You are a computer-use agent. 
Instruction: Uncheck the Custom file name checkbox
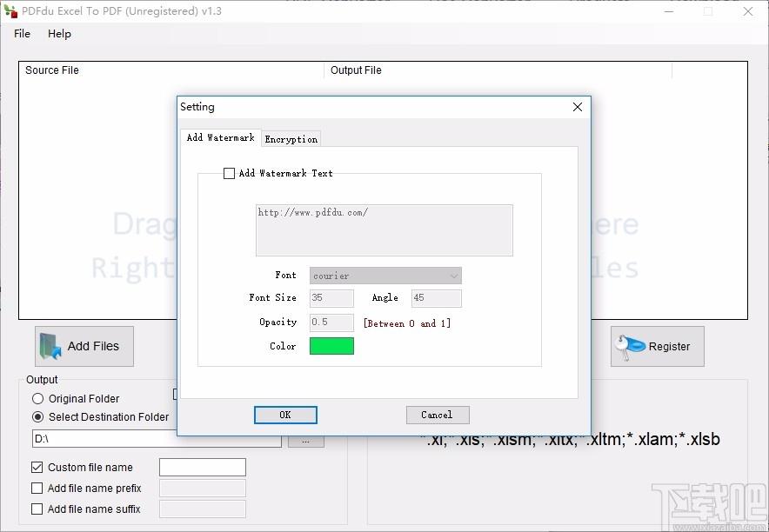(37, 468)
